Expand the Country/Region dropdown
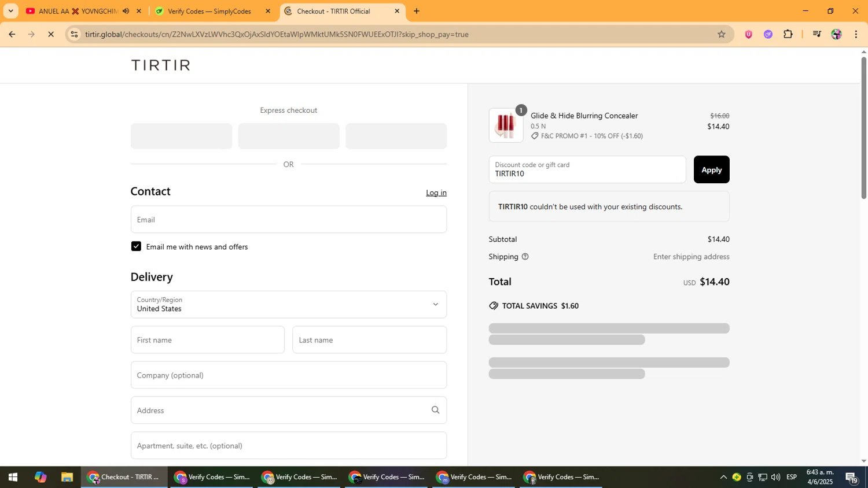This screenshot has height=488, width=868. [x=289, y=304]
